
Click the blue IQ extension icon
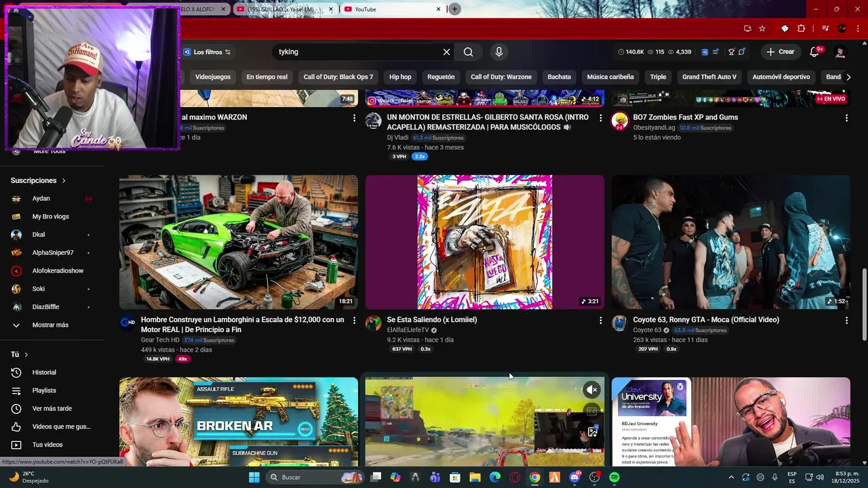tap(705, 52)
